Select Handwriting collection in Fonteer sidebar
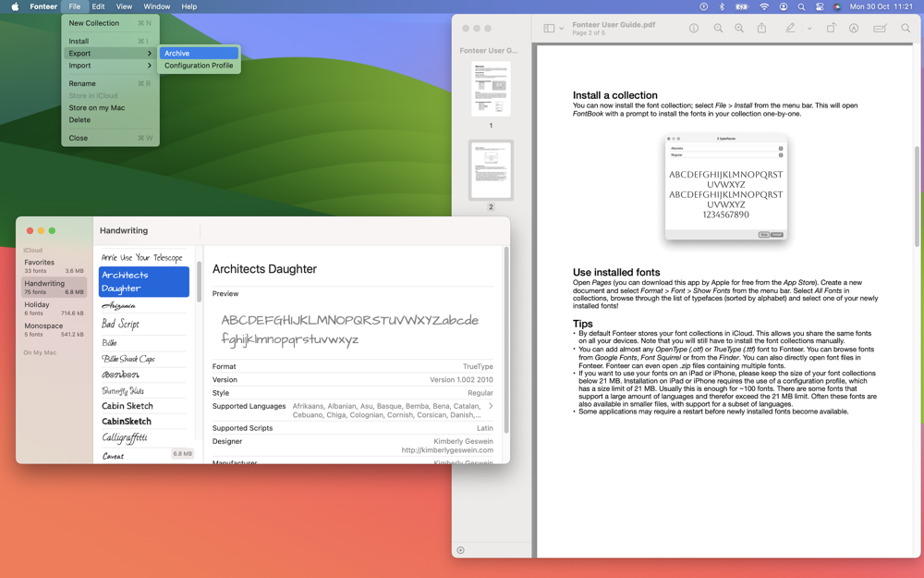The height and width of the screenshot is (578, 924). (54, 288)
